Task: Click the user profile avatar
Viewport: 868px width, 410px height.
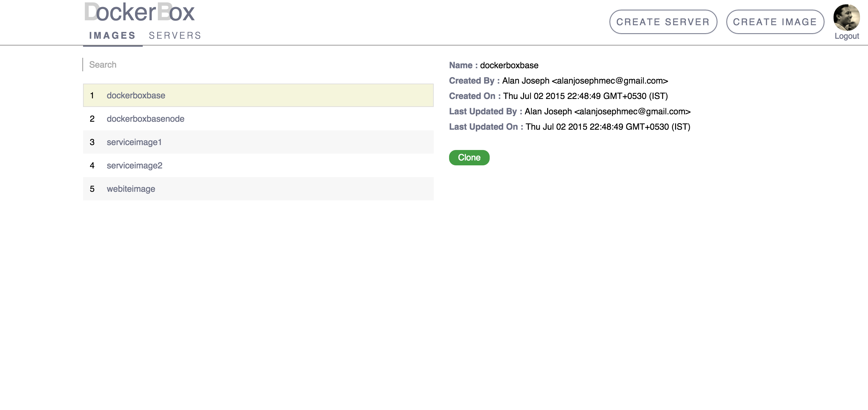Action: click(x=846, y=17)
